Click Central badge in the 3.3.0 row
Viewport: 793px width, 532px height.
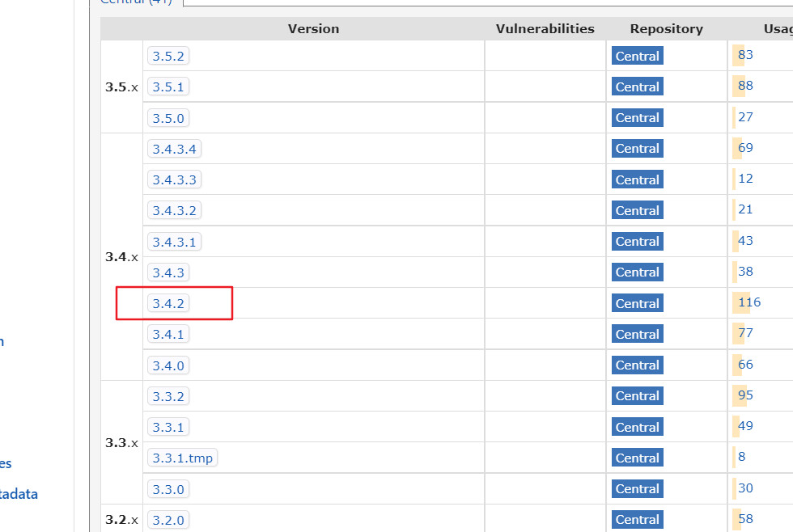click(x=638, y=489)
